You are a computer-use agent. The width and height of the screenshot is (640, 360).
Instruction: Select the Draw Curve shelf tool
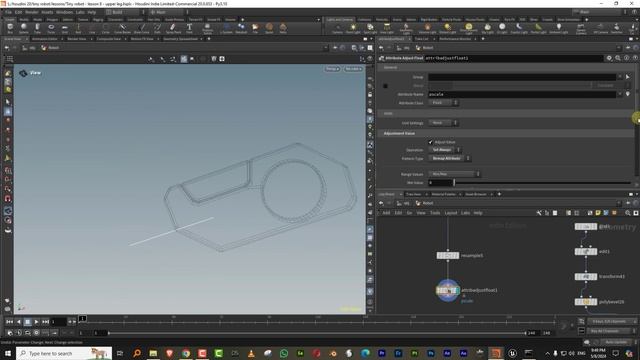(x=142, y=28)
